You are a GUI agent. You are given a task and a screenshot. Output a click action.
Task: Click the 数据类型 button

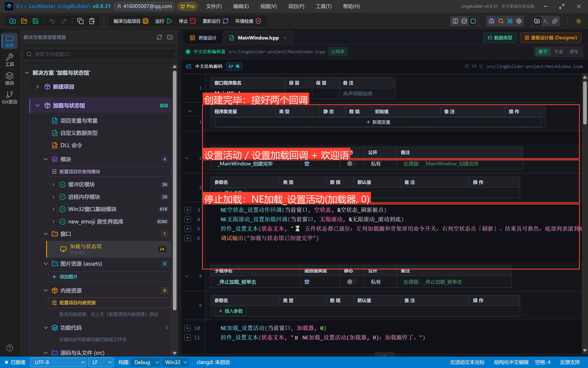pyautogui.click(x=500, y=38)
